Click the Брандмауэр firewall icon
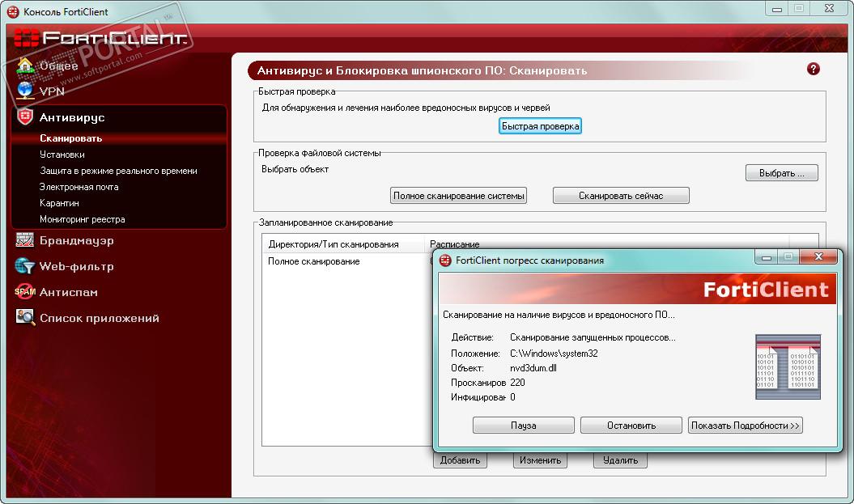The image size is (854, 504). click(25, 240)
